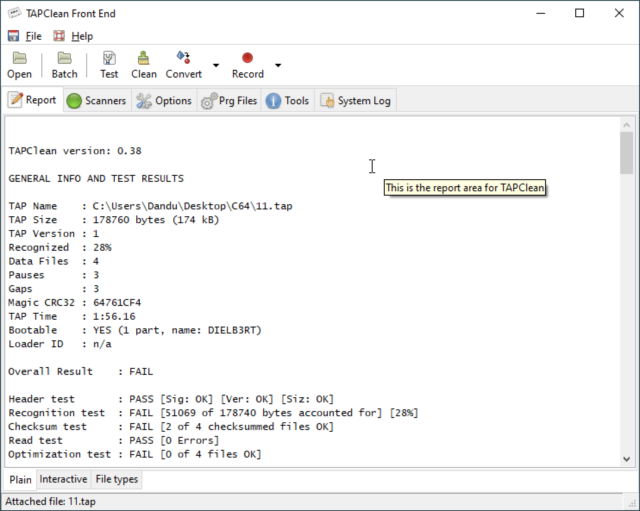The width and height of the screenshot is (640, 511).
Task: Maximize the TAPClean Front End window
Action: [x=580, y=13]
